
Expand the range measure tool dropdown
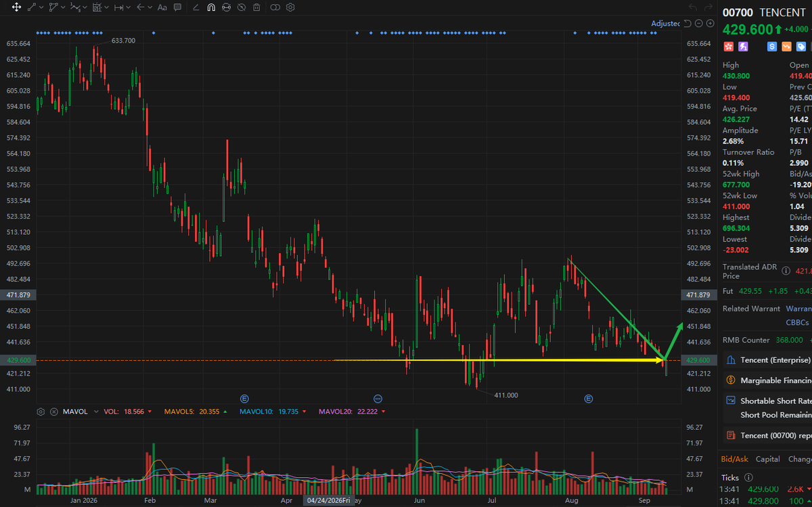(x=129, y=8)
